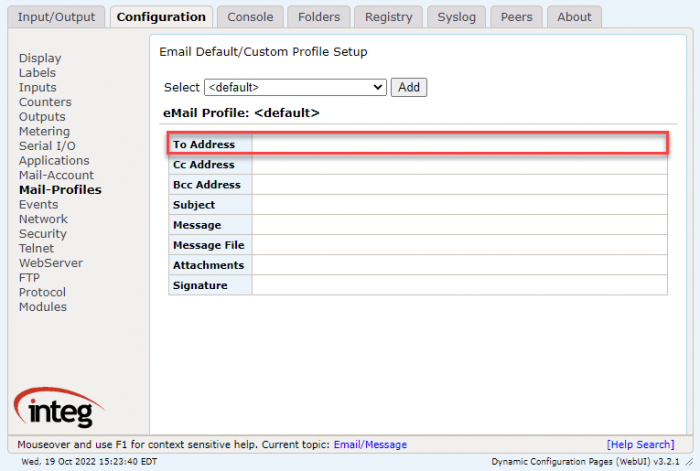The width and height of the screenshot is (700, 471).
Task: Click the To Address input field
Action: point(459,144)
